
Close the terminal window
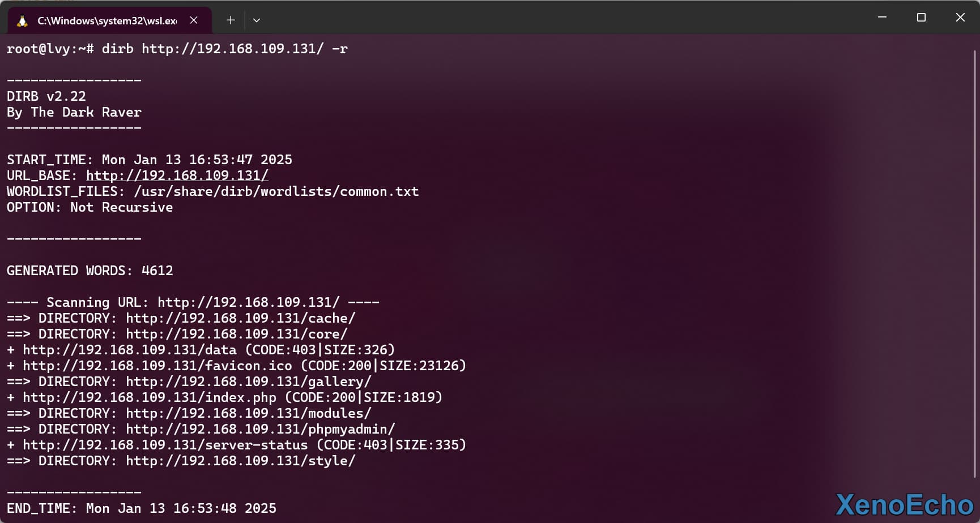pyautogui.click(x=960, y=18)
